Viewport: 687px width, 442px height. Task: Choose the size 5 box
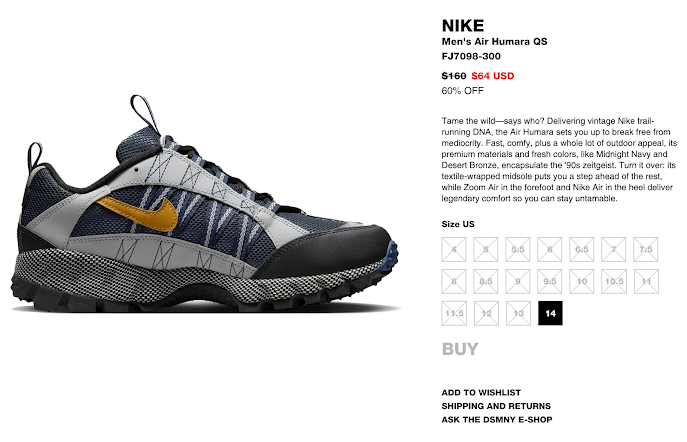point(485,249)
